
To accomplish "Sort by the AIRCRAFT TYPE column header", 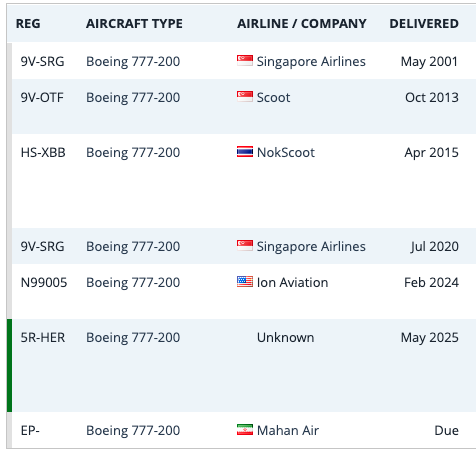I will 134,24.
